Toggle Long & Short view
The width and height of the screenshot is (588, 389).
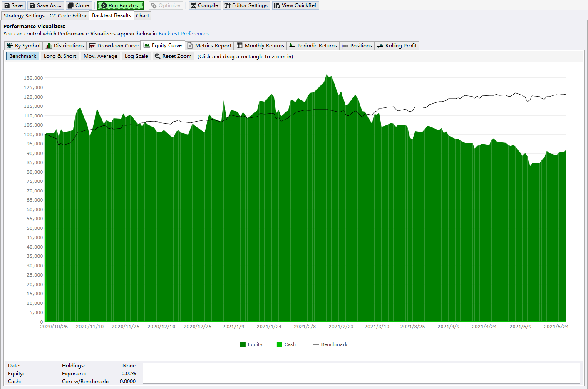[60, 56]
